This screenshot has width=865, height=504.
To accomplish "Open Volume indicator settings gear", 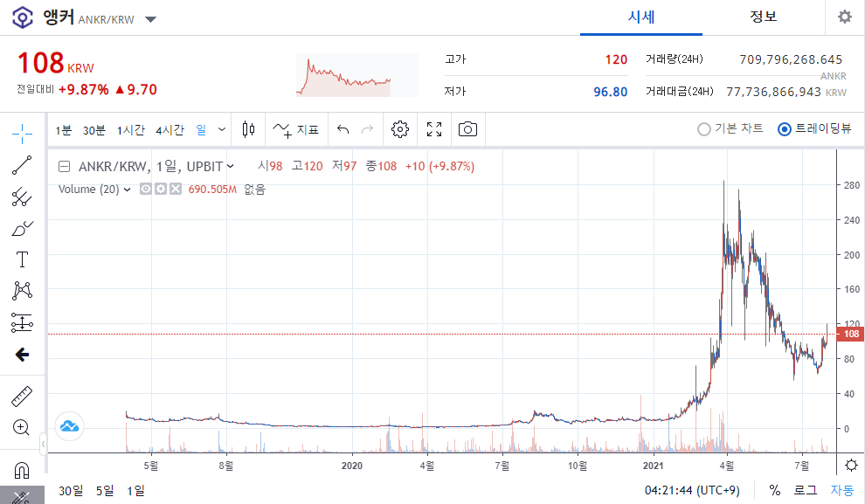I will tap(161, 190).
